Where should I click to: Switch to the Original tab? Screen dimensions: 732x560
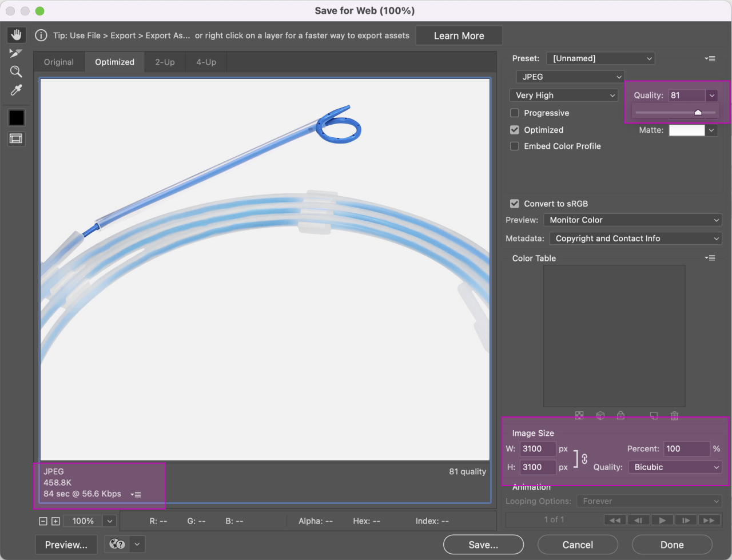[59, 62]
